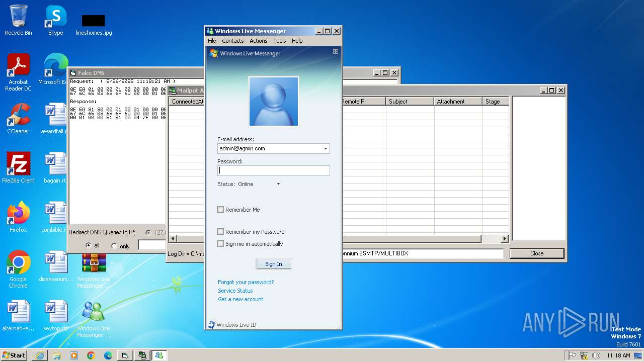Expand the E-mail address dropdown
644x362 pixels.
pos(326,148)
